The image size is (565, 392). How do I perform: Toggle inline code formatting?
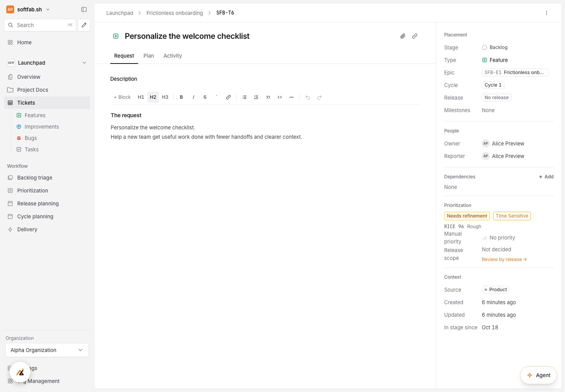217,97
